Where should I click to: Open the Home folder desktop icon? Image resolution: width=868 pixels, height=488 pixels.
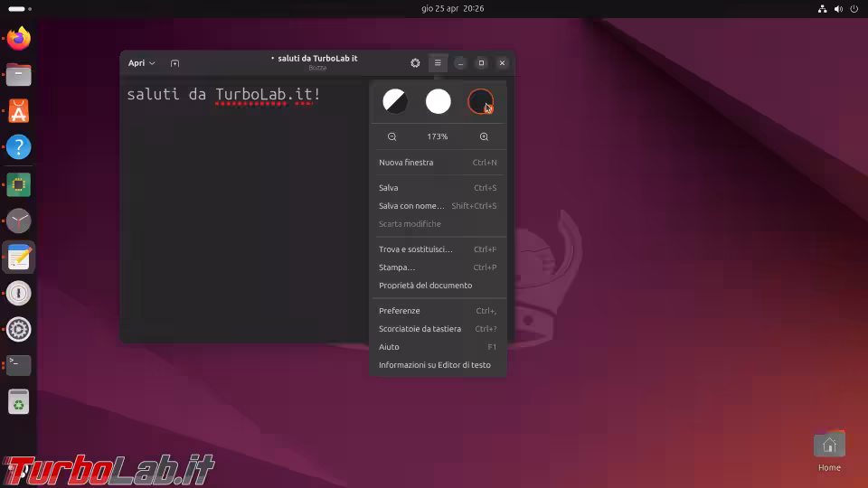tap(829, 452)
